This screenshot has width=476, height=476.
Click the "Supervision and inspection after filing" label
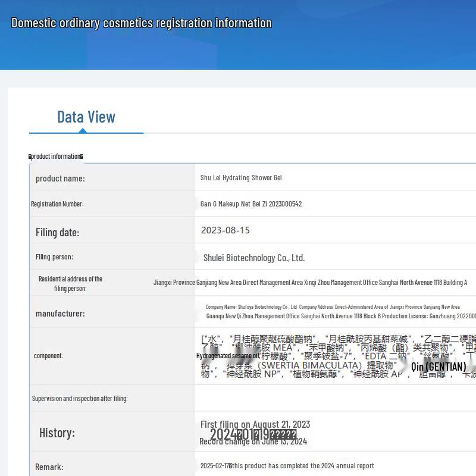pyautogui.click(x=80, y=398)
